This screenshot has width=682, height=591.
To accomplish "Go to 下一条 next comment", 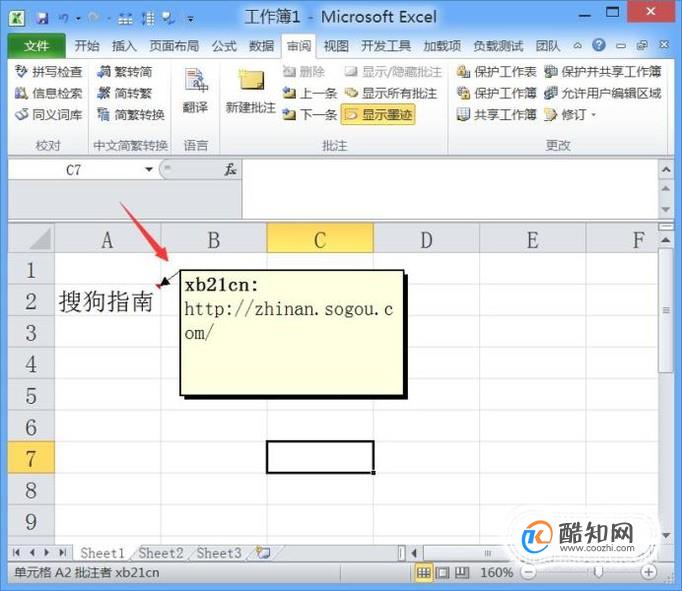I will [310, 114].
